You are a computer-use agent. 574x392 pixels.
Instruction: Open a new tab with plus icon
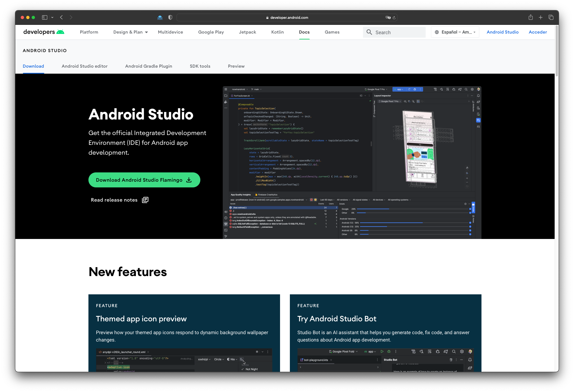pos(540,17)
